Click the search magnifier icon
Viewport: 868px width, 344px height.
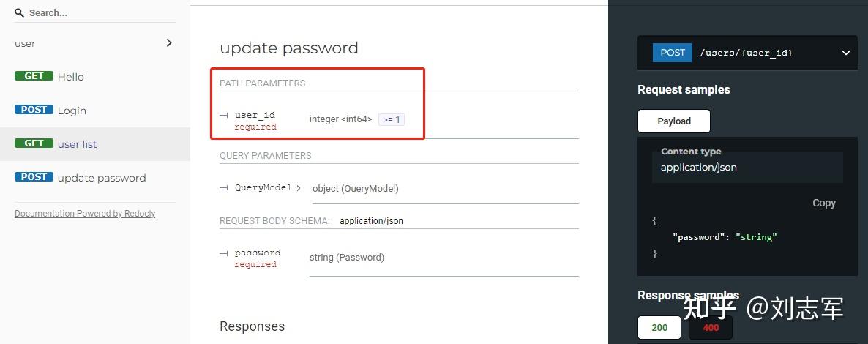[x=20, y=12]
